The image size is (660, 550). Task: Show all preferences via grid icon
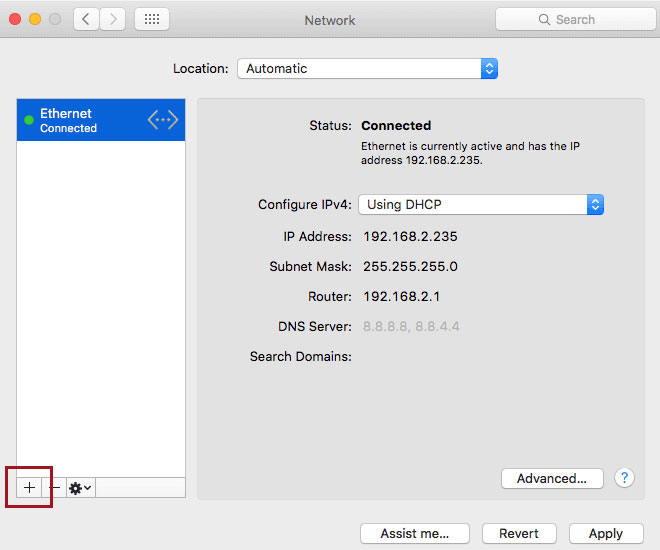[x=151, y=19]
